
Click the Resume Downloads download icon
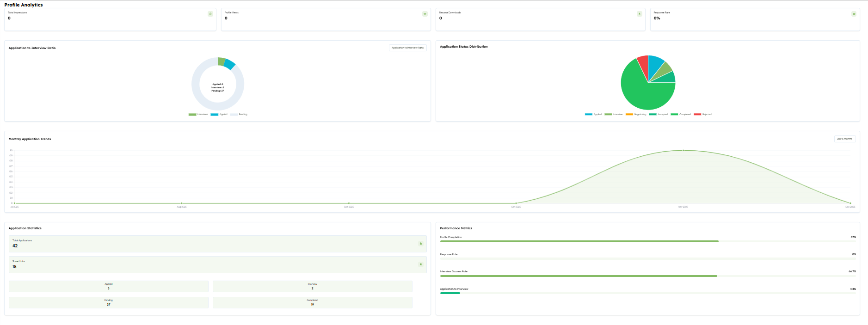click(x=640, y=14)
